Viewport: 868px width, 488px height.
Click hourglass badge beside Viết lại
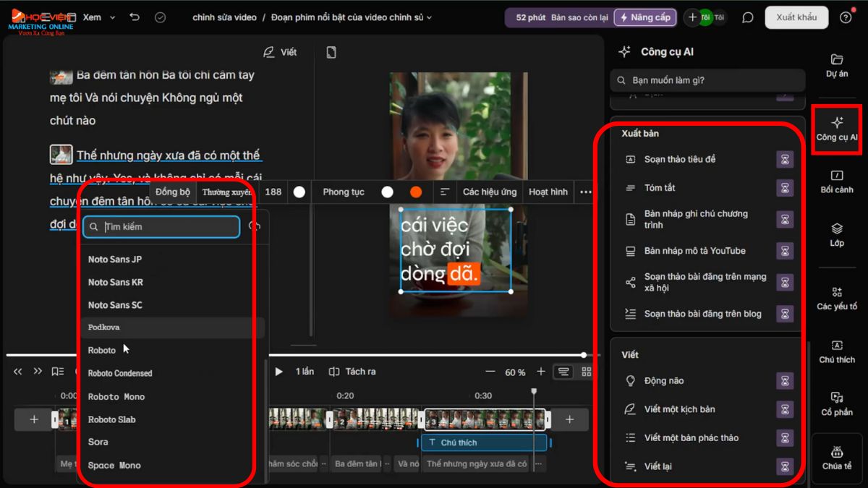[x=785, y=466]
